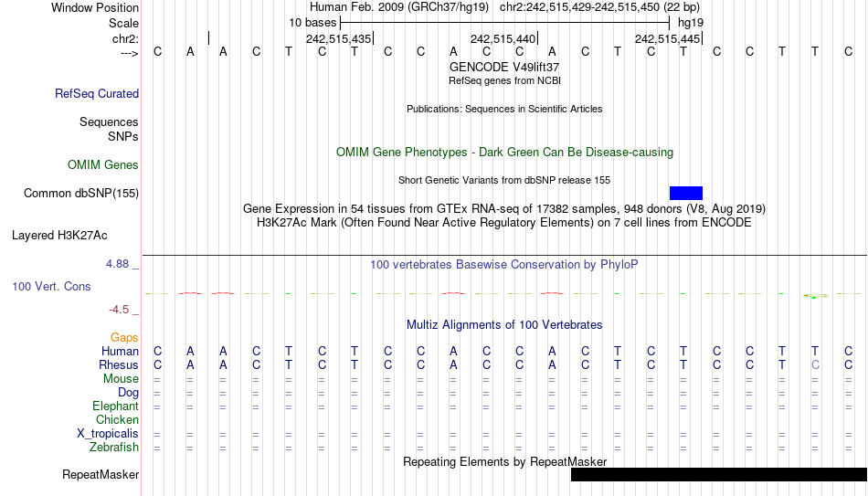Click the 242,515,435 position marker
868x496 pixels.
[338, 38]
